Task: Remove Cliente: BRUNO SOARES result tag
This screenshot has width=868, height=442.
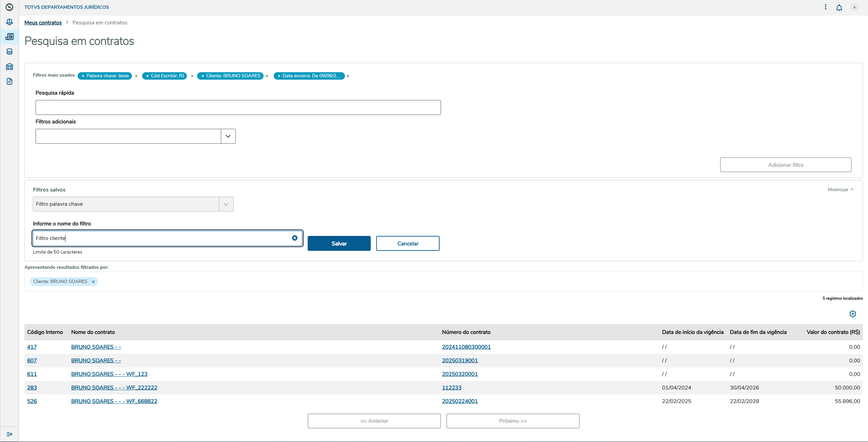Action: pyautogui.click(x=93, y=282)
